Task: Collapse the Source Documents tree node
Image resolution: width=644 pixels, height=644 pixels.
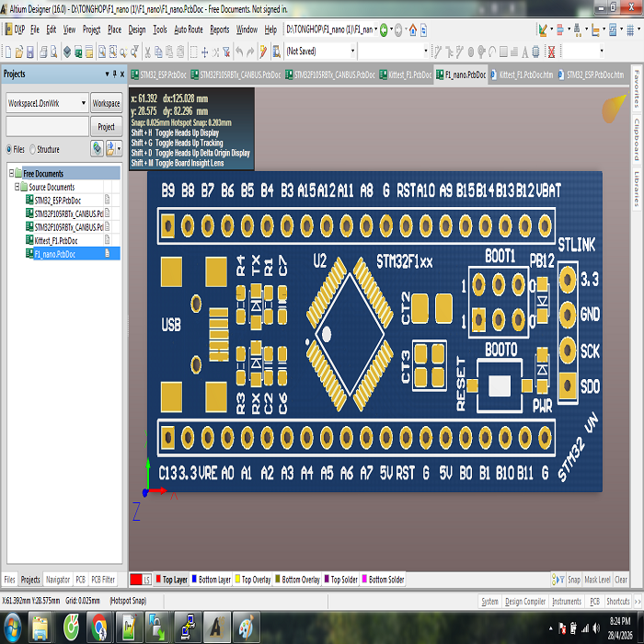Action: (x=17, y=187)
